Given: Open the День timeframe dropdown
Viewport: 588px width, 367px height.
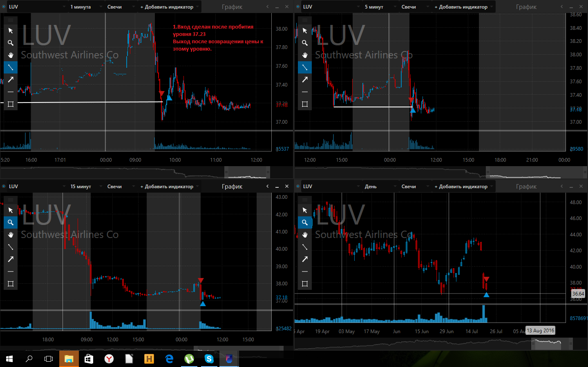Looking at the screenshot, I should coord(380,187).
